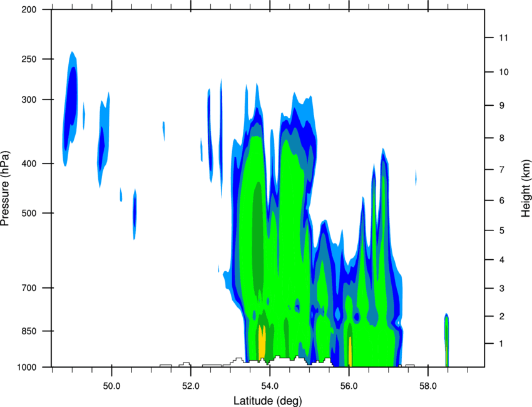Click the 58.0 latitude tick label
This screenshot has height=407, width=532.
(x=428, y=386)
